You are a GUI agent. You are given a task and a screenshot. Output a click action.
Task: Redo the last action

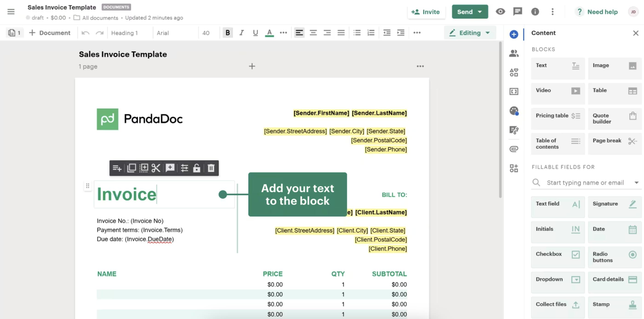point(100,33)
